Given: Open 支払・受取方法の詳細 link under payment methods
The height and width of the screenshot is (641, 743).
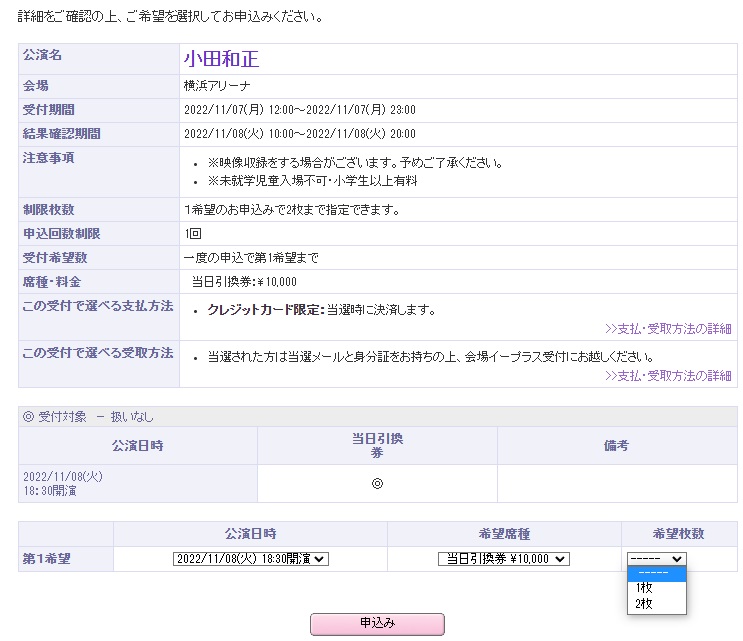Looking at the screenshot, I should pyautogui.click(x=668, y=329).
